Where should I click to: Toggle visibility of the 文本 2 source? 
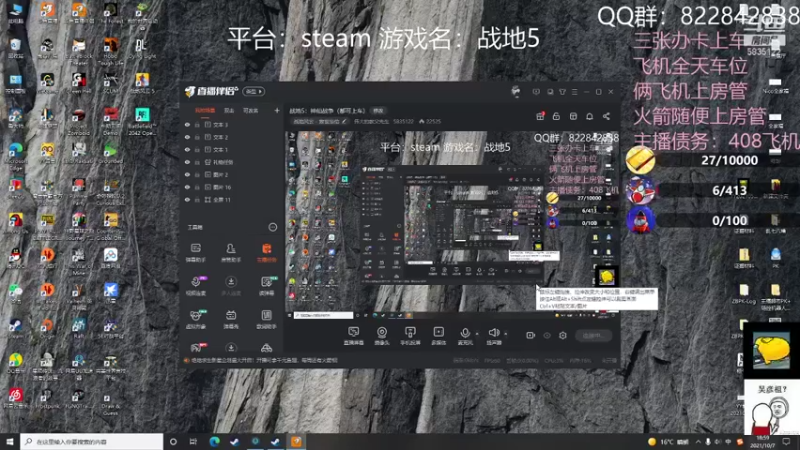coord(187,137)
